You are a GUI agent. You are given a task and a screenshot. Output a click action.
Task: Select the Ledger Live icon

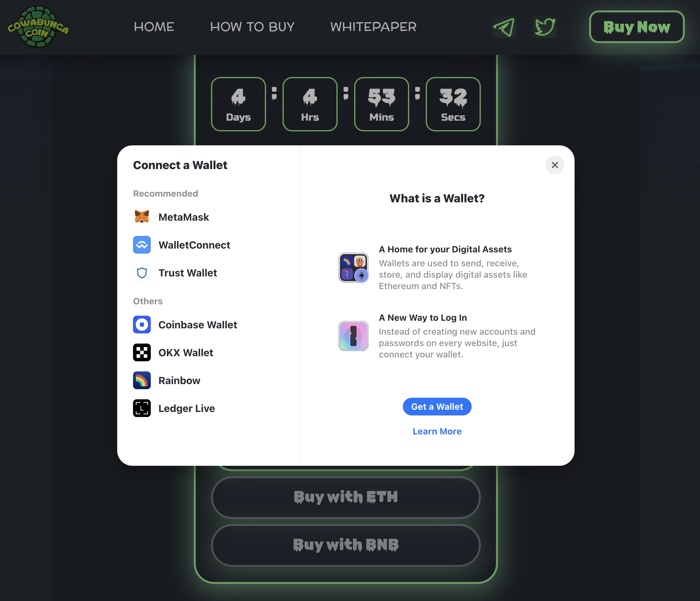(142, 408)
